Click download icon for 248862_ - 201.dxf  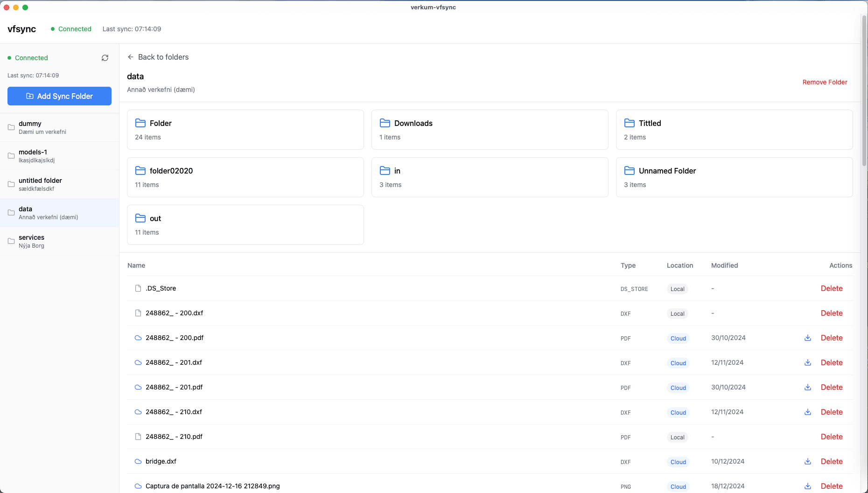(x=807, y=363)
